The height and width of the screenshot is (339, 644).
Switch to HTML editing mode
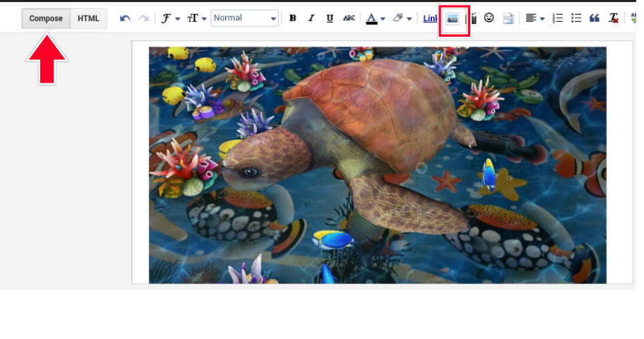(x=88, y=18)
